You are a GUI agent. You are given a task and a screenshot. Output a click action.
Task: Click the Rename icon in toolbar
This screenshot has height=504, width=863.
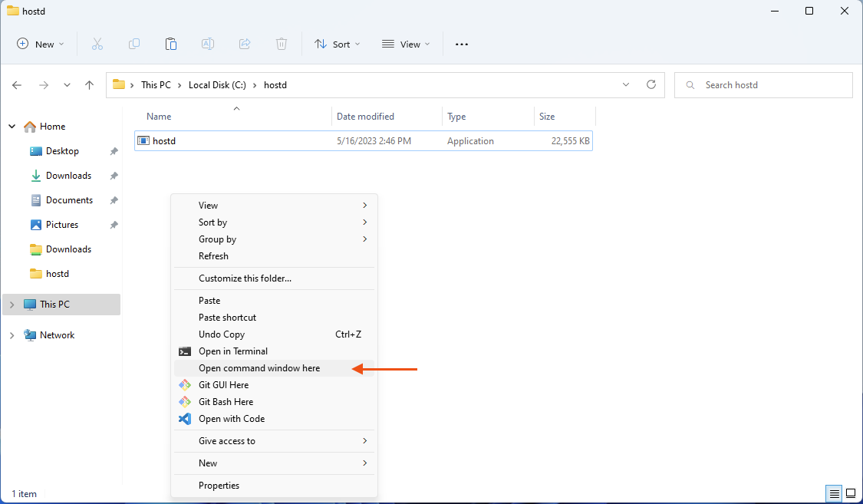click(207, 44)
